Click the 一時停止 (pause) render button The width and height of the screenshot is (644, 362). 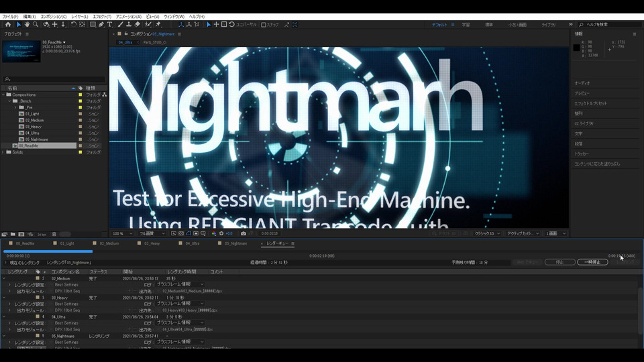click(x=592, y=262)
